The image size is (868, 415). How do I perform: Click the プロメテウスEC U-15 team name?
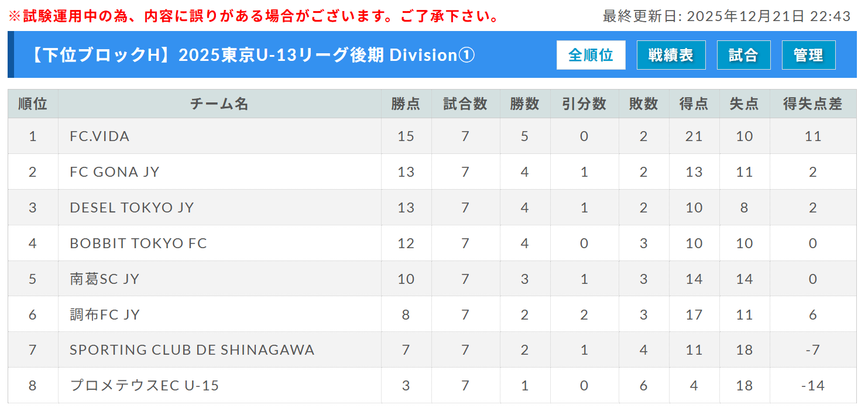tap(145, 386)
